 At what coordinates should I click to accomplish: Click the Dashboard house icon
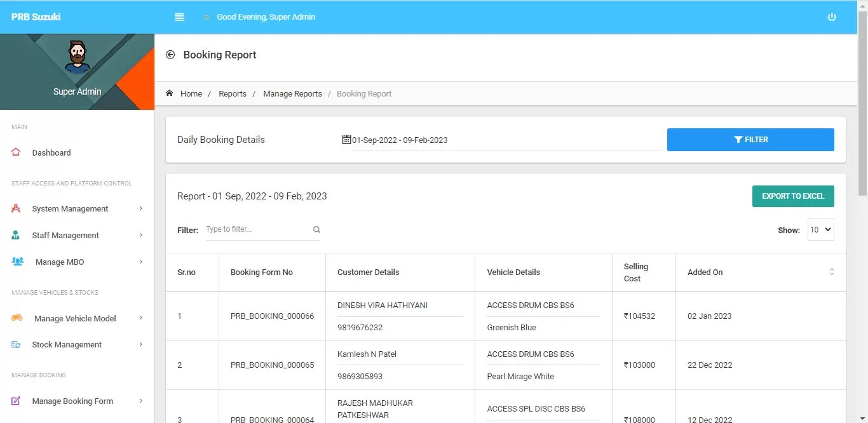tap(17, 152)
